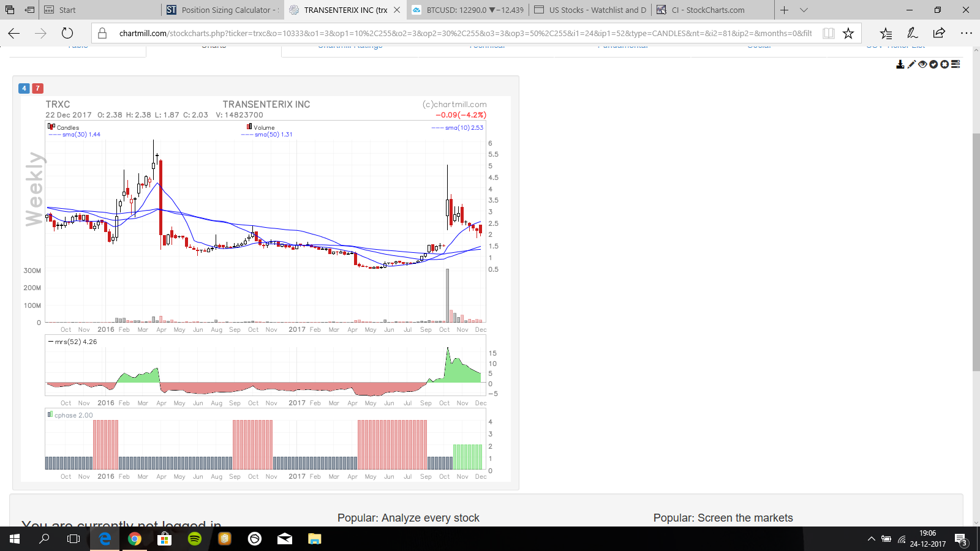
Task: Click the 'Popular: Screen the markets' heading
Action: [x=723, y=518]
